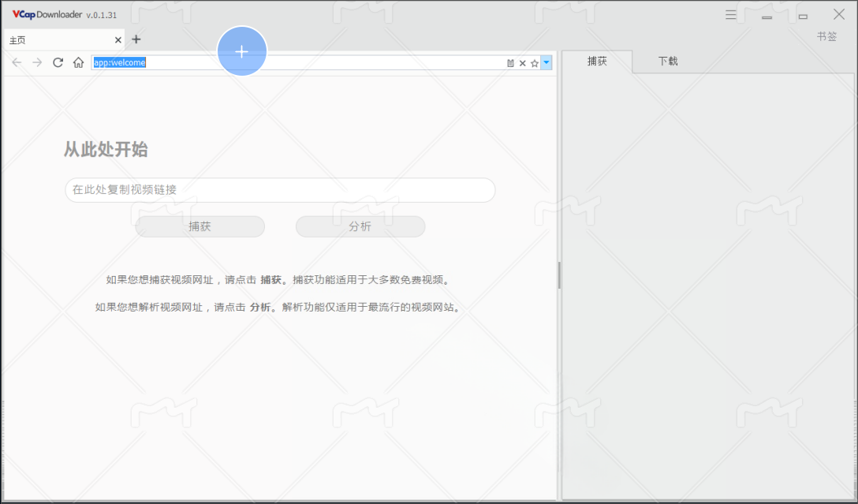Clear the address bar with X icon

pos(522,63)
